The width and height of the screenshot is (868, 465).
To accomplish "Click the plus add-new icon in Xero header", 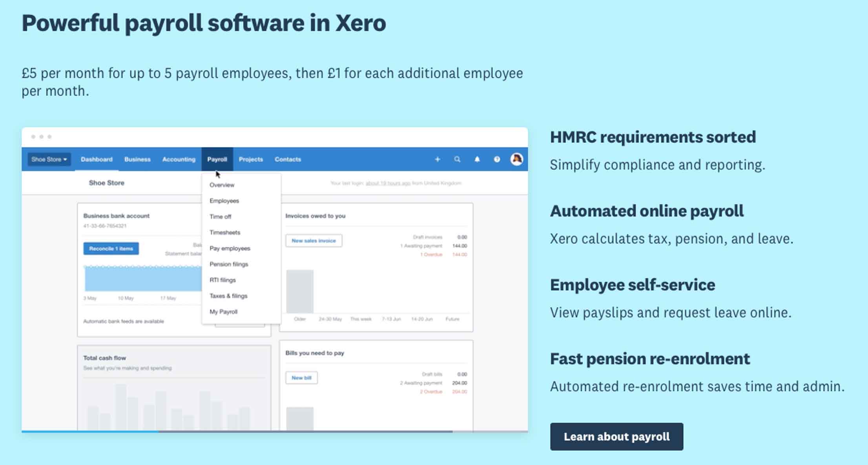I will tap(437, 159).
